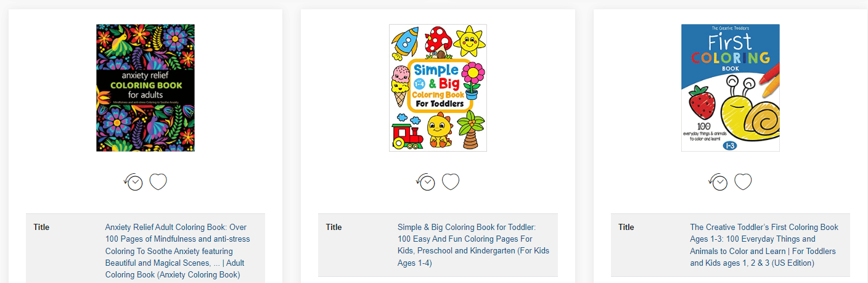Click the Title label in the Anxiety Relief card
Image resolution: width=868 pixels, height=283 pixels.
[x=41, y=227]
